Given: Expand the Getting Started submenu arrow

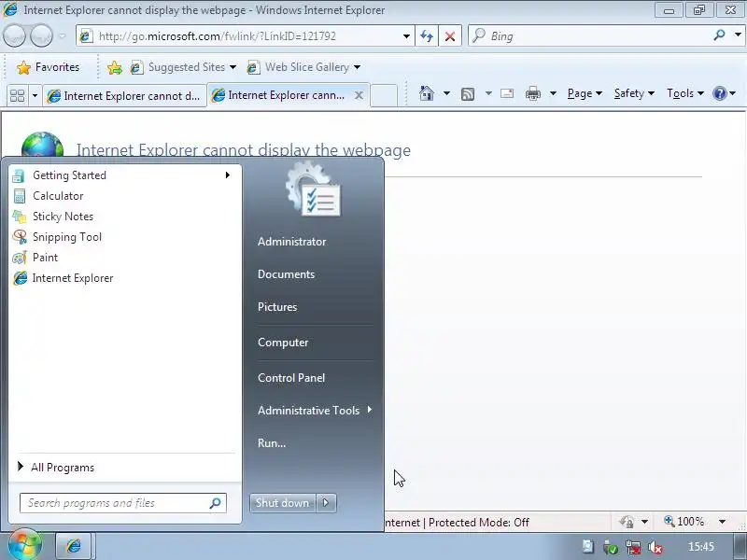Looking at the screenshot, I should click(228, 175).
